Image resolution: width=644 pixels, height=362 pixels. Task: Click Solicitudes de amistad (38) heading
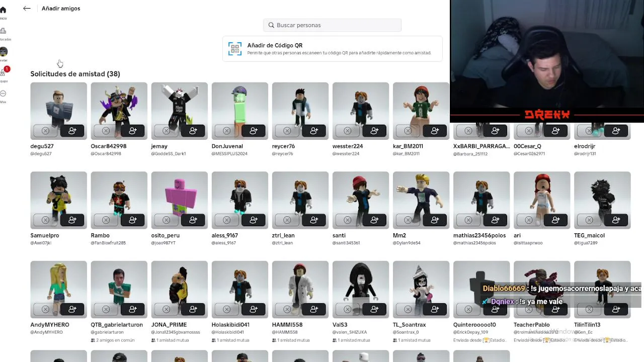[x=75, y=74]
